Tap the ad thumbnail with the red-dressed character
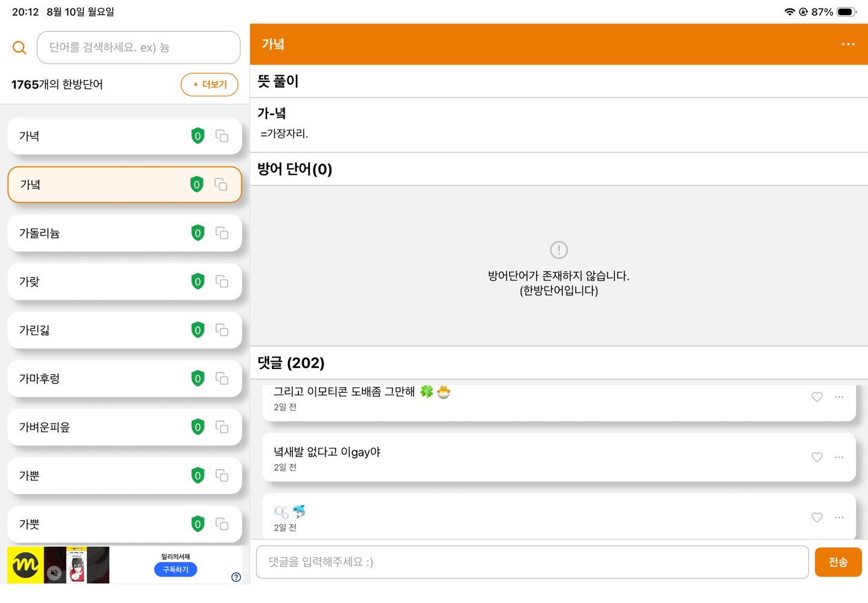 coord(77,565)
